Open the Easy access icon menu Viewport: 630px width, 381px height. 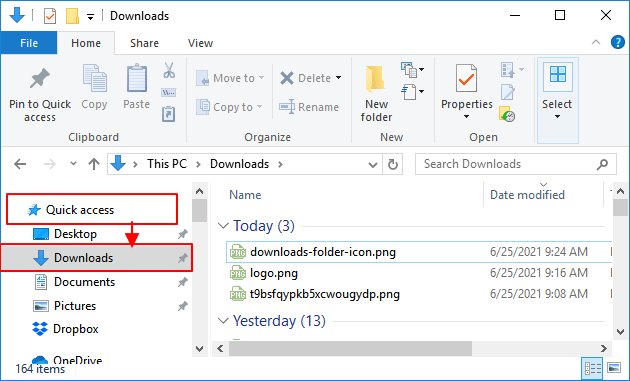click(413, 92)
